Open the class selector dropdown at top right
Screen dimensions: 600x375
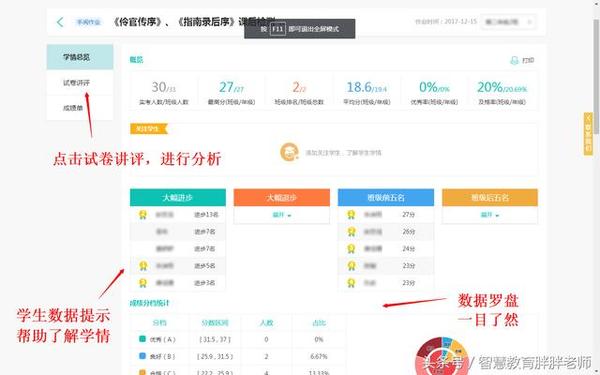coord(508,22)
